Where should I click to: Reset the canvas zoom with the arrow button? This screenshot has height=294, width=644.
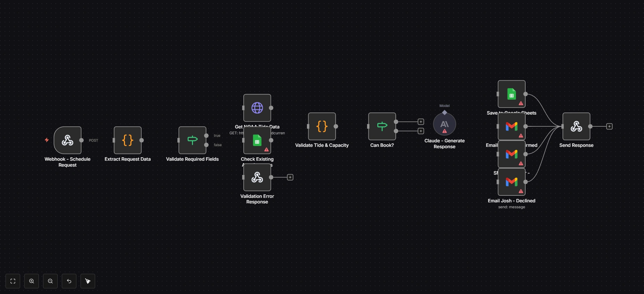point(69,281)
